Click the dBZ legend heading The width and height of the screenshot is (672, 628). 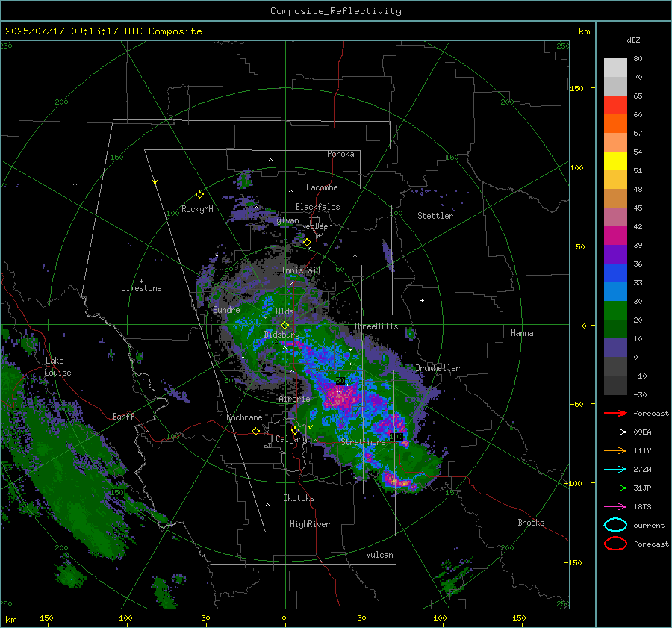tap(633, 40)
